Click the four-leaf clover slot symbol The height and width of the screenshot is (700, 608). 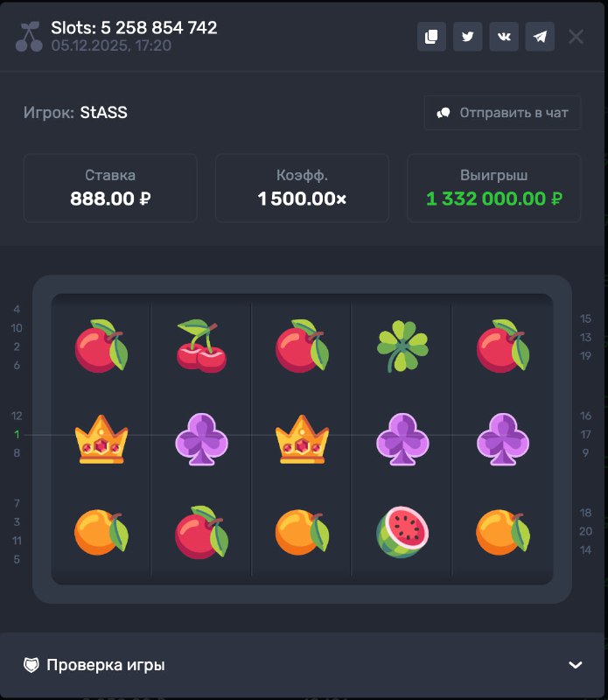(x=402, y=346)
